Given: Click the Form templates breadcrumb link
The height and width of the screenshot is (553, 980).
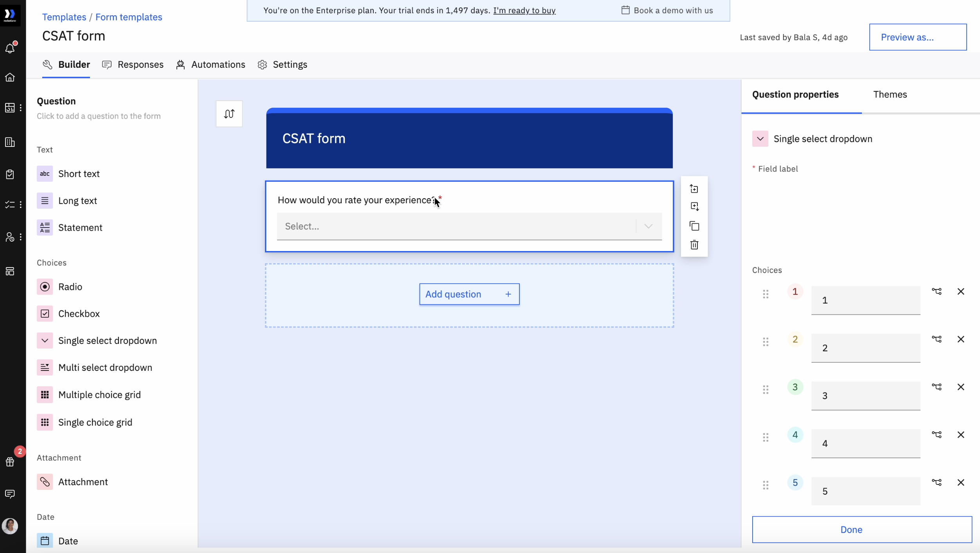Looking at the screenshot, I should (128, 17).
